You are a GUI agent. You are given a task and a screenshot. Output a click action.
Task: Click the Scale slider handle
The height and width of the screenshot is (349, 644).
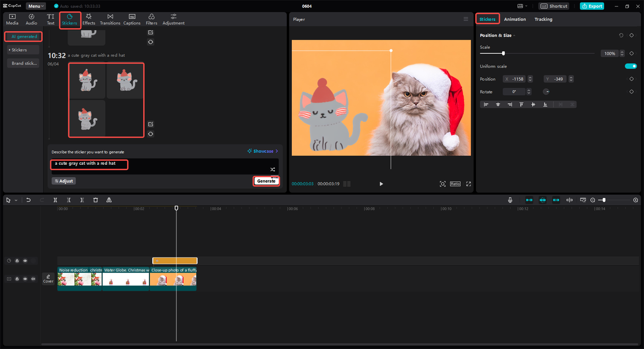(503, 53)
